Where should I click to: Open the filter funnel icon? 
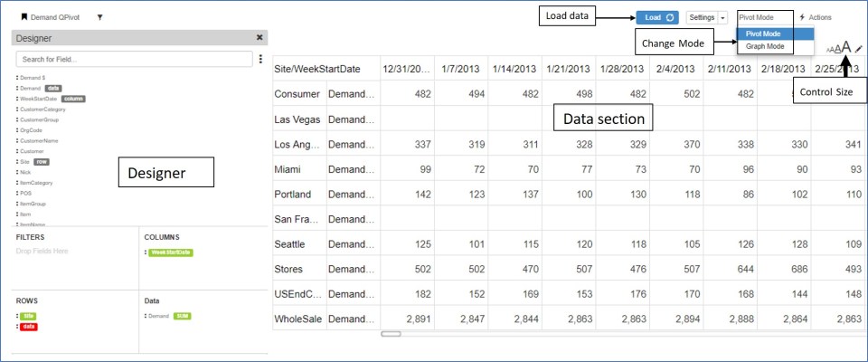[x=99, y=16]
